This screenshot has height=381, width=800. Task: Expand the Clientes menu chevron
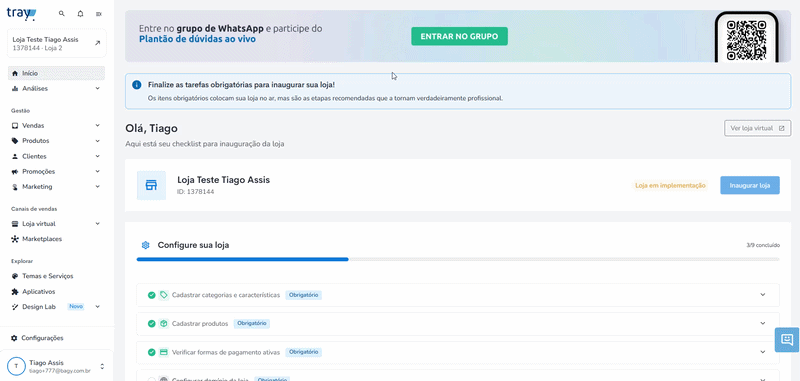[97, 156]
